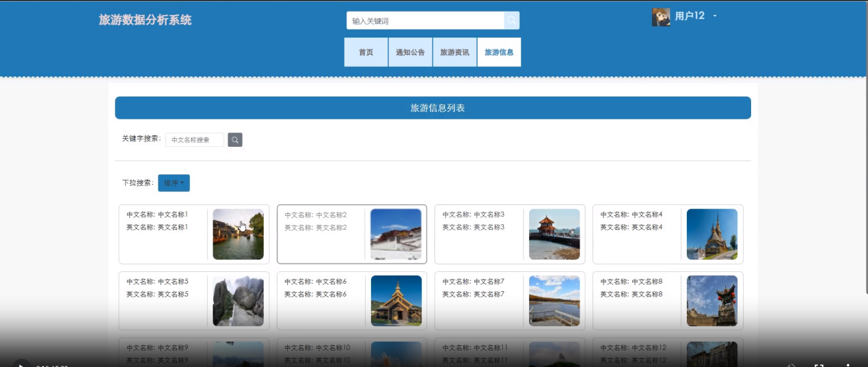Click the 旅游数据分析系统 site title
Screen dimensions: 868x367
tap(146, 20)
